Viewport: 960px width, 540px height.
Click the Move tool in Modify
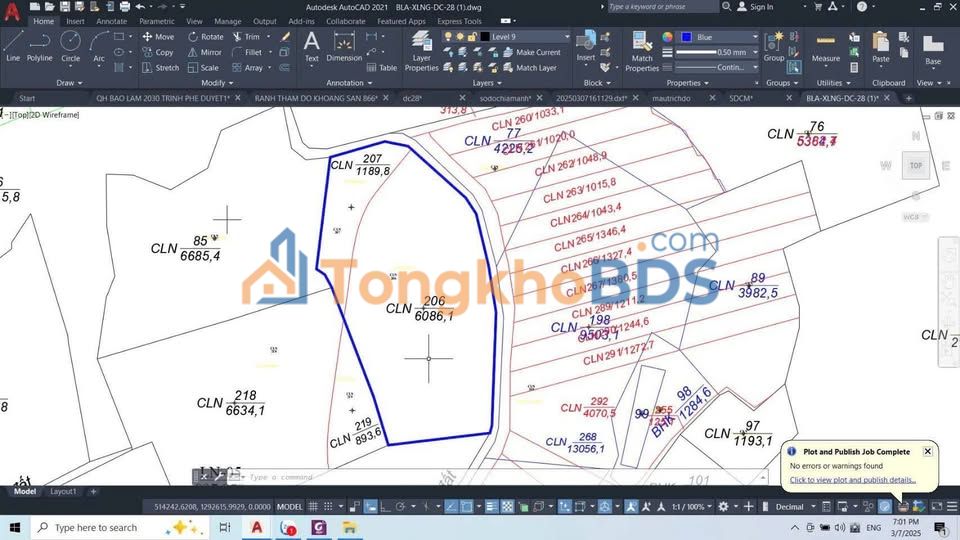click(x=159, y=37)
